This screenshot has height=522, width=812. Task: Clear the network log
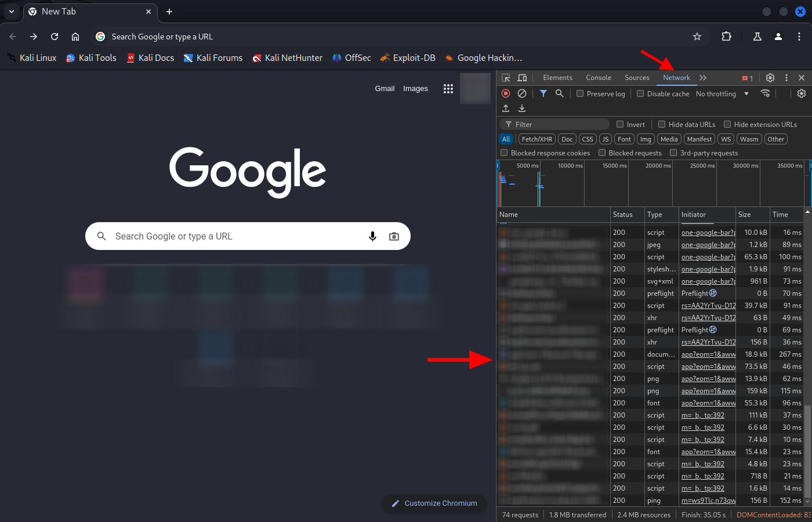pos(522,93)
